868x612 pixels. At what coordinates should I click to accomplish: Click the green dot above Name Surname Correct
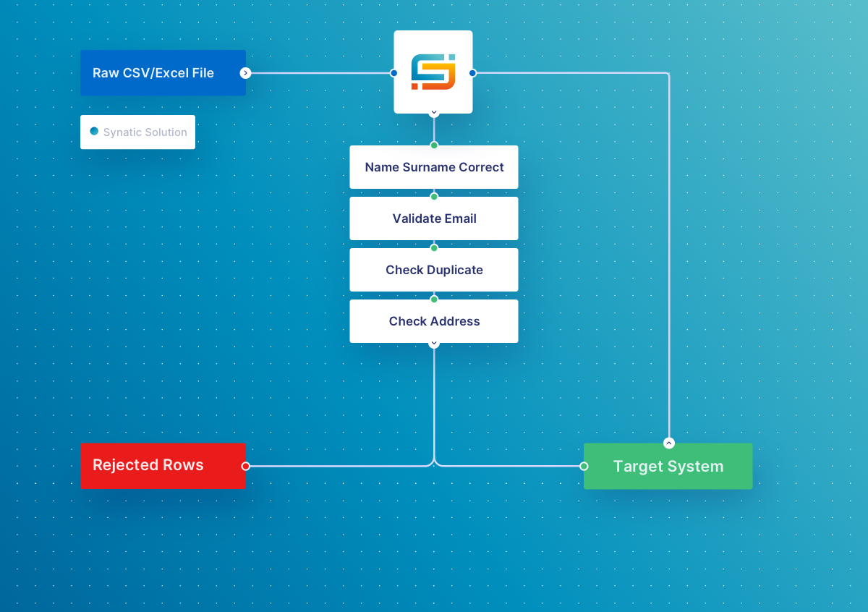click(434, 145)
